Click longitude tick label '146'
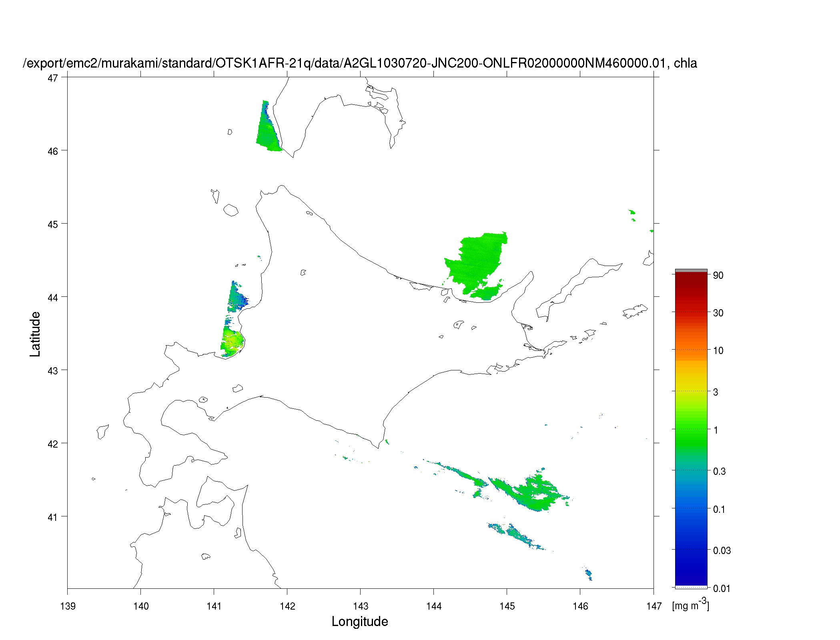 [580, 606]
